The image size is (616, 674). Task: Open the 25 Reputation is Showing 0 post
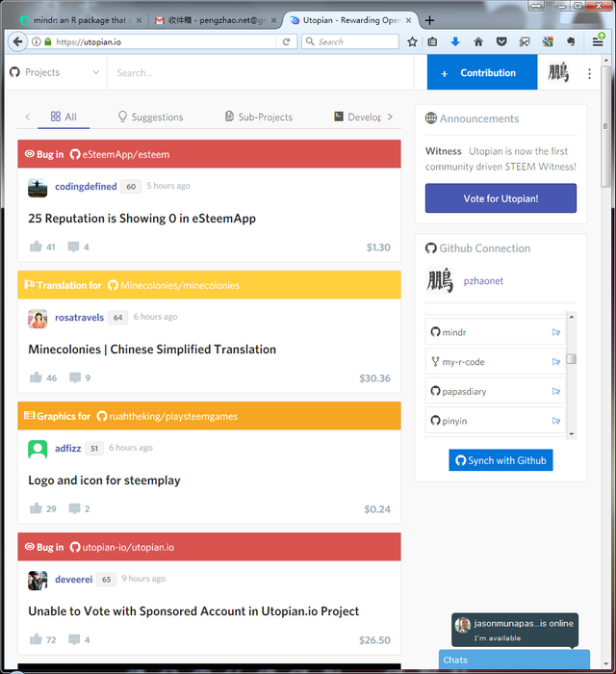click(x=141, y=219)
